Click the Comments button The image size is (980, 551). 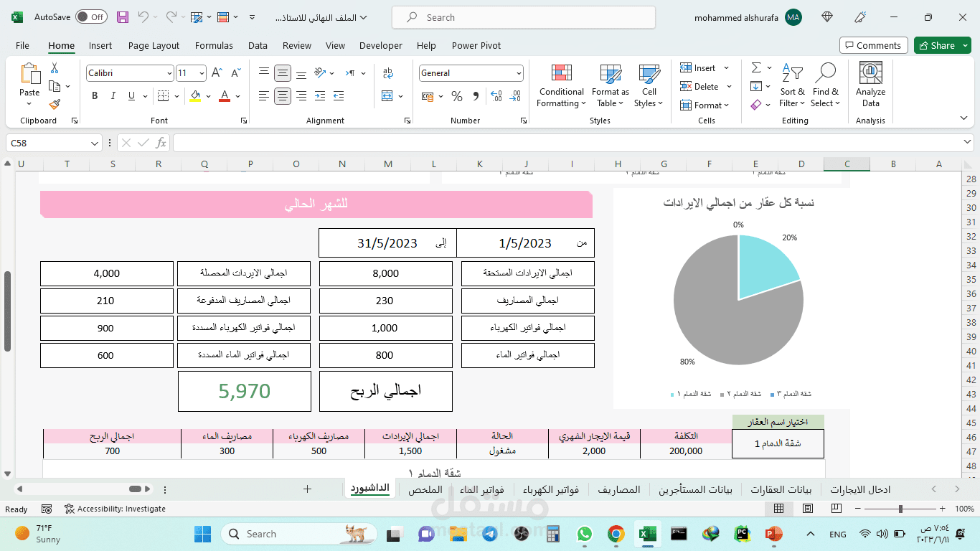coord(873,45)
